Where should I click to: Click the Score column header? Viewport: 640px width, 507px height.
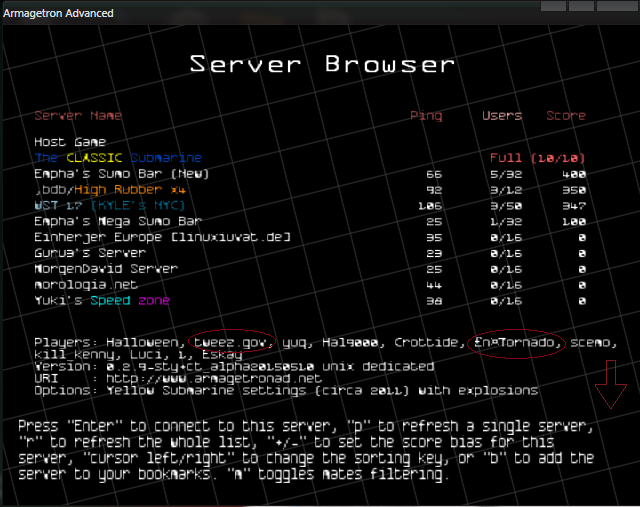pos(566,116)
